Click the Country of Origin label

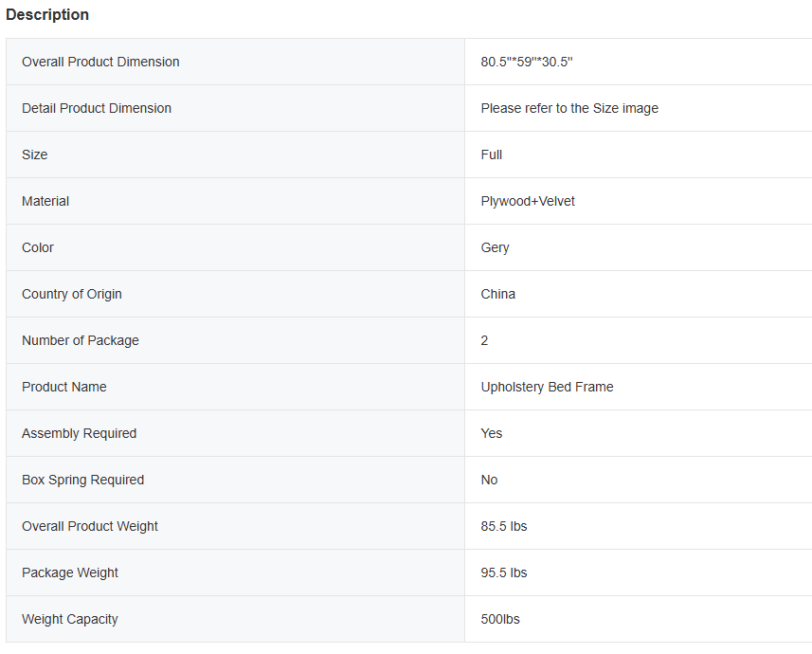72,294
